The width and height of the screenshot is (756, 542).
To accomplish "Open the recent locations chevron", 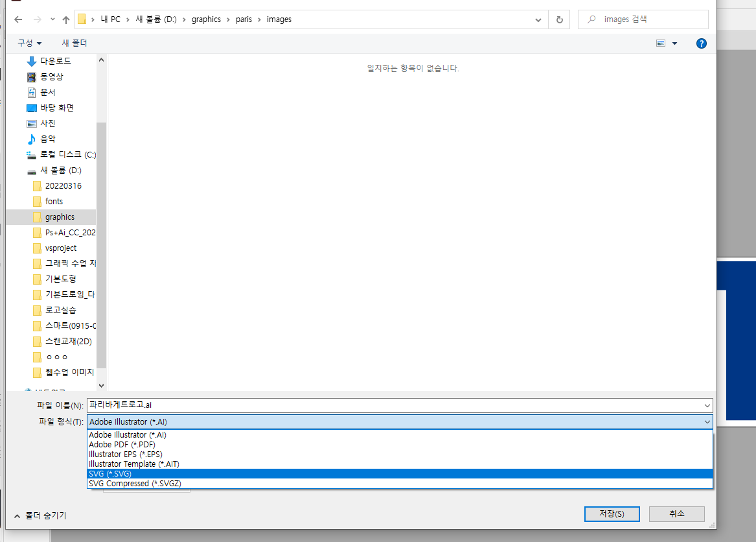I will (52, 19).
